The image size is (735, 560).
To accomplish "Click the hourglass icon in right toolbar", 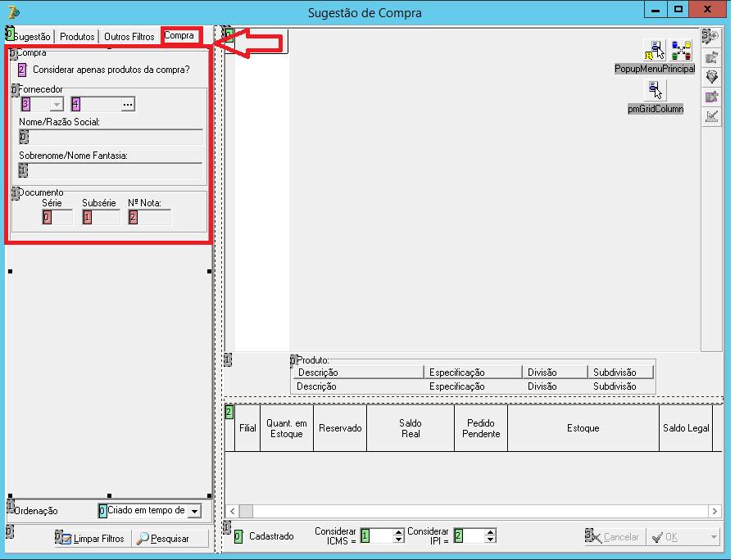I will click(x=712, y=57).
